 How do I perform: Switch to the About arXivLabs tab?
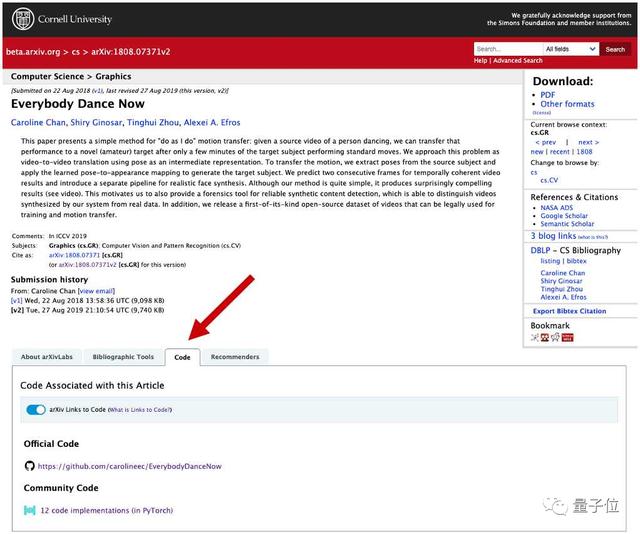point(47,357)
